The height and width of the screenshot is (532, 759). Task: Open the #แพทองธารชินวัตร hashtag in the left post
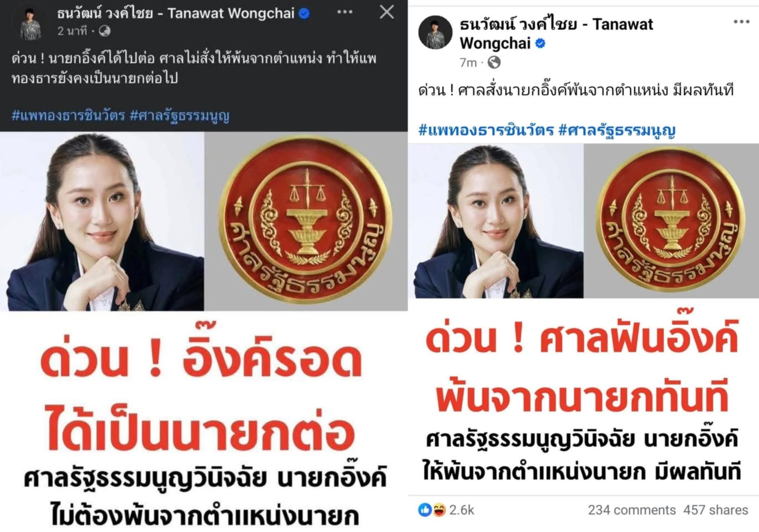click(x=68, y=116)
